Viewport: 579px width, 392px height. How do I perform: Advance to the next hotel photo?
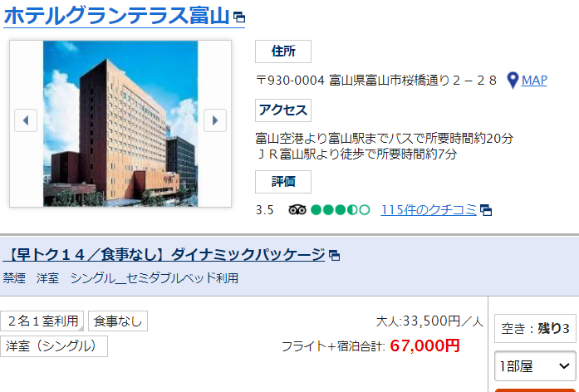point(215,120)
